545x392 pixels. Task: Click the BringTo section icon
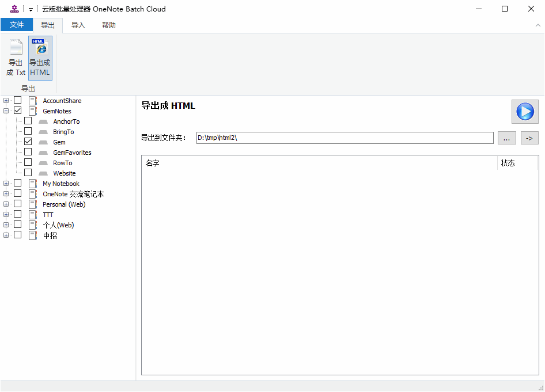(x=43, y=132)
